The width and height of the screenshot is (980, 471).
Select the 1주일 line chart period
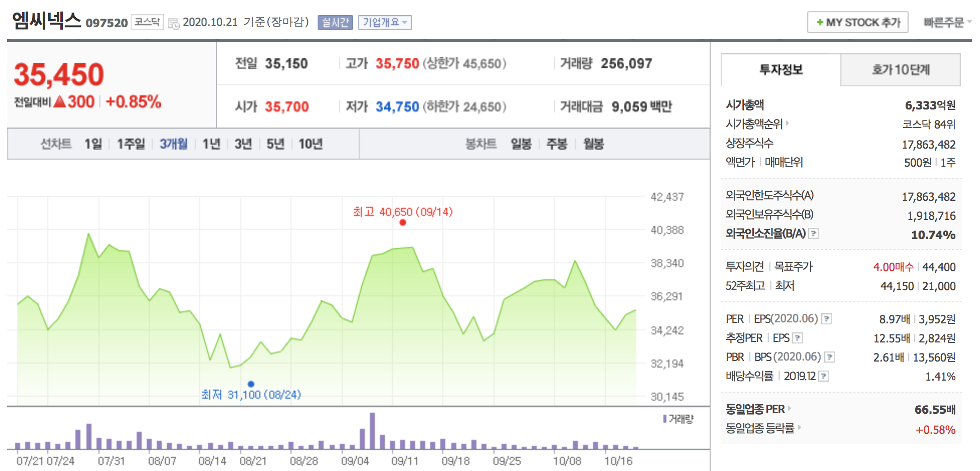click(x=131, y=145)
